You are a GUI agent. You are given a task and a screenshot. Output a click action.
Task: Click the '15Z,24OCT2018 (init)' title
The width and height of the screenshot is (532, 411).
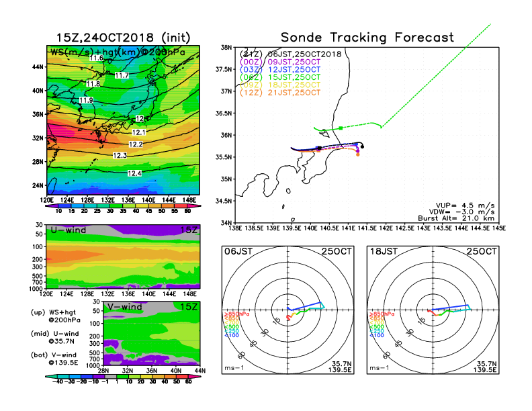123,38
